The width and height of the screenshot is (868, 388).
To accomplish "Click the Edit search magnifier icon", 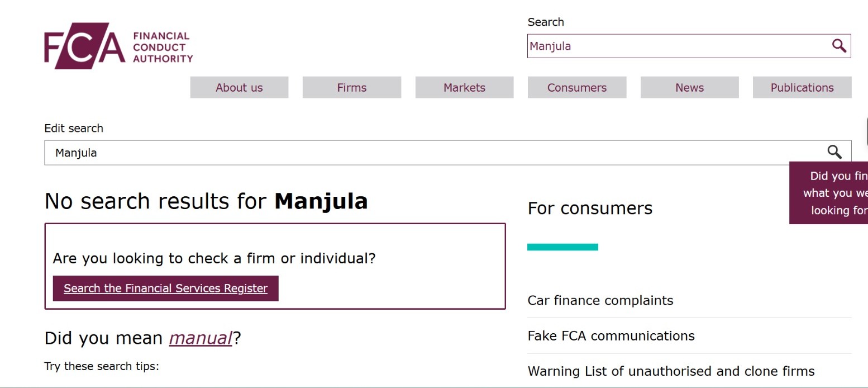I will [x=834, y=152].
